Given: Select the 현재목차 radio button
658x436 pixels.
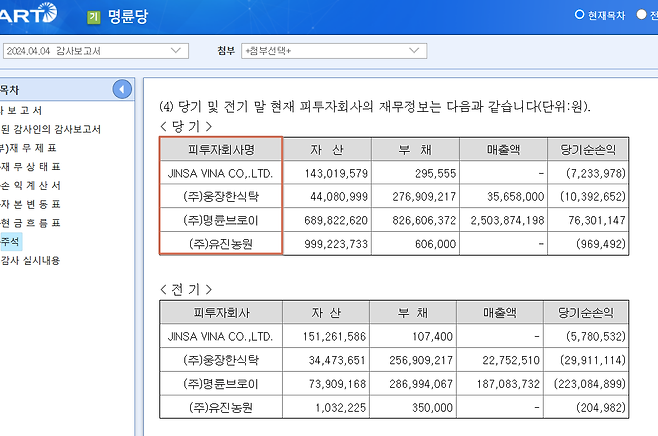Looking at the screenshot, I should 579,15.
